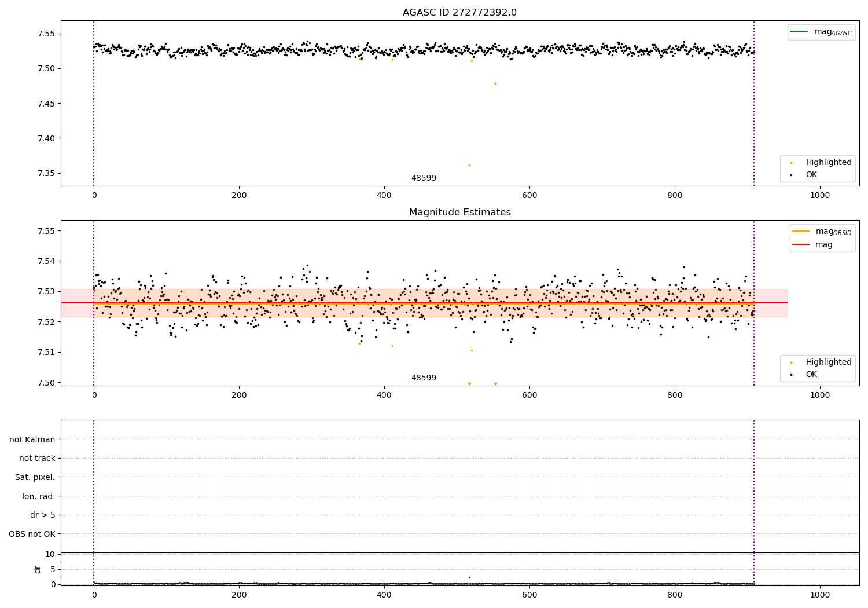Click the AGASC ID 272772392.0 plot title
868x608 pixels.
coord(459,13)
